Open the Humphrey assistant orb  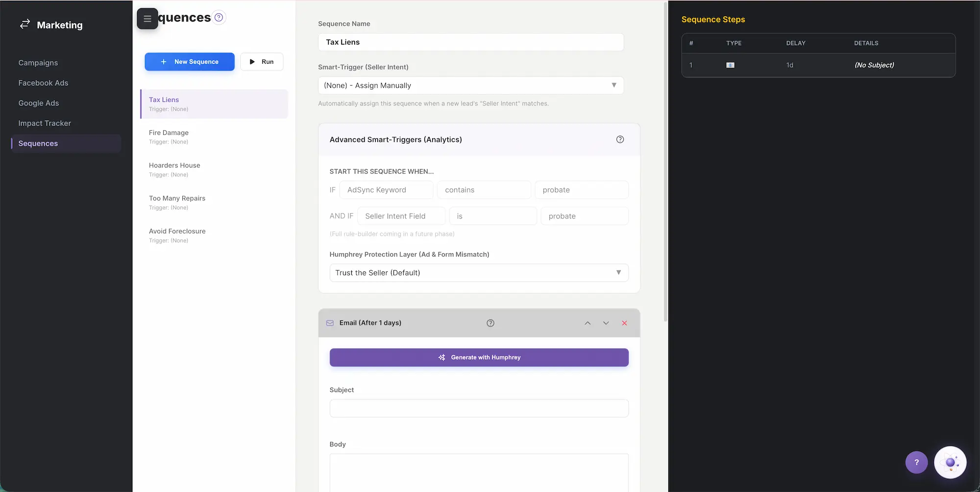[x=950, y=462]
